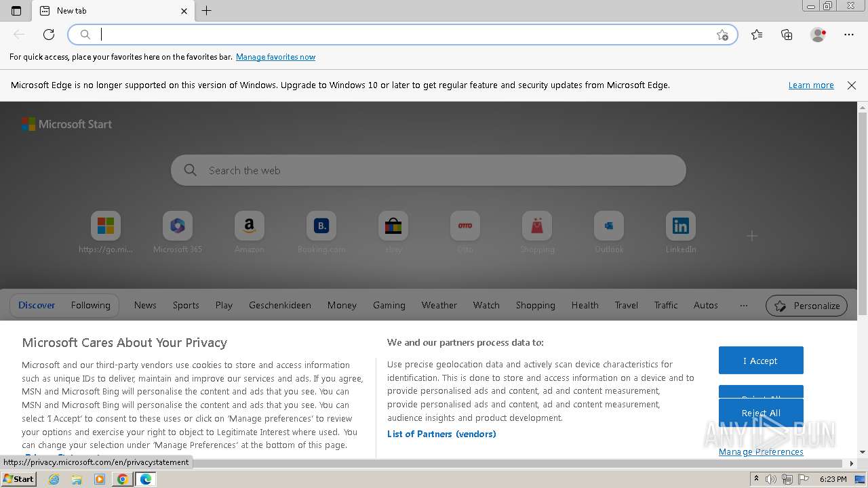Click Manage favorites now link

(x=275, y=57)
